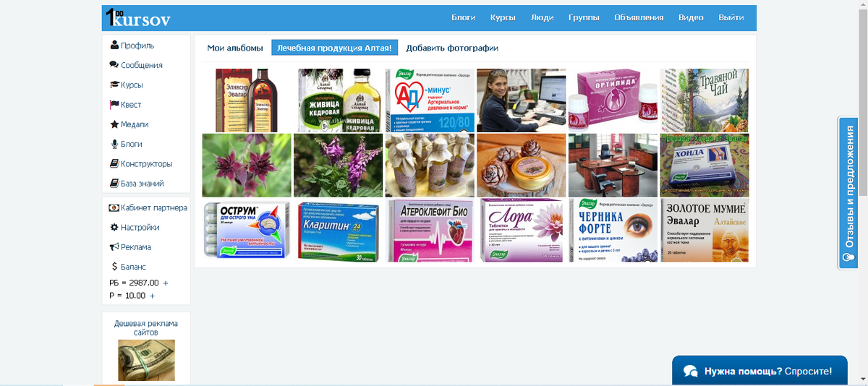Open Объявления in top navigation

pyautogui.click(x=639, y=17)
